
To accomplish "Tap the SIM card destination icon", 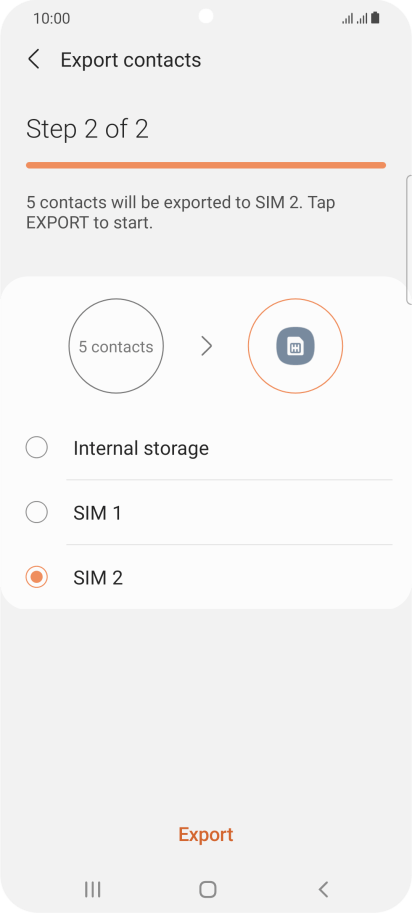I will (x=295, y=347).
